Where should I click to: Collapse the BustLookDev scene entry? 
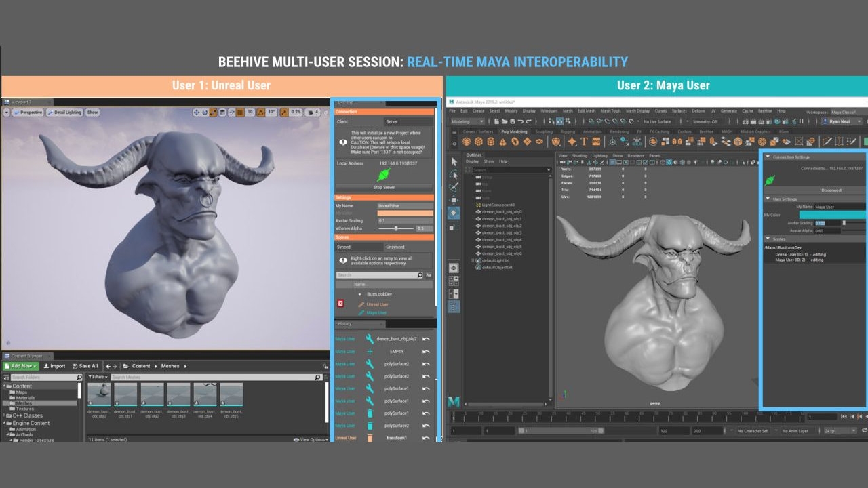point(360,294)
